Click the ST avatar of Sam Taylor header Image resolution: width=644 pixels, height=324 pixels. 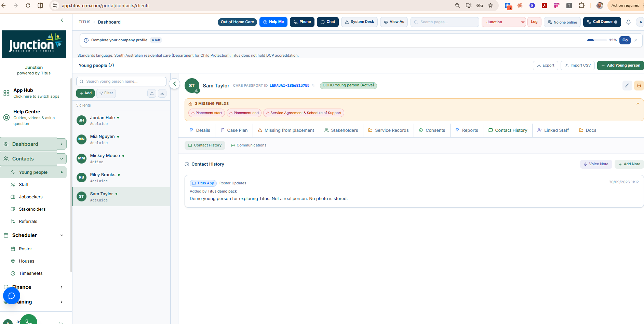[192, 86]
